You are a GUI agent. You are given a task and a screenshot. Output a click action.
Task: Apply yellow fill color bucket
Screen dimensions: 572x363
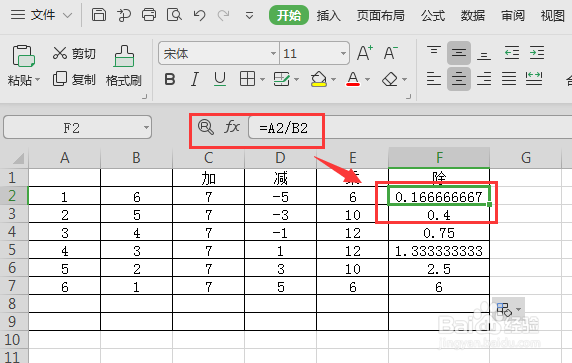318,79
